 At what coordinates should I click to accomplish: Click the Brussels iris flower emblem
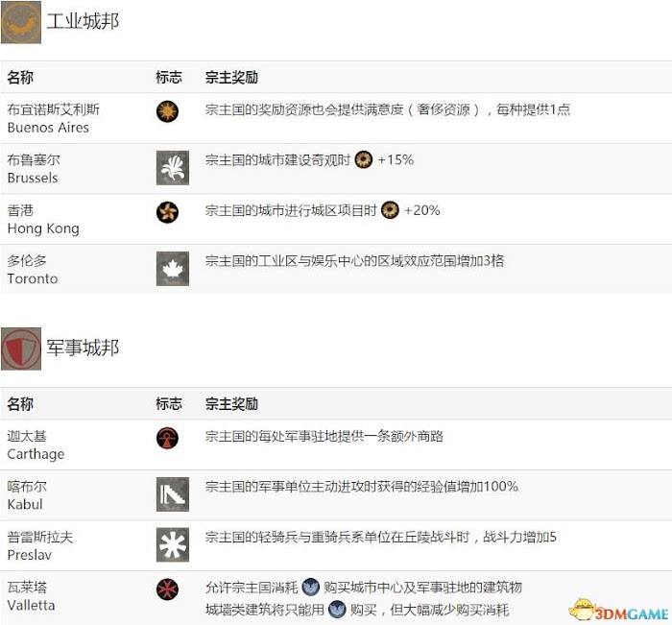point(172,168)
